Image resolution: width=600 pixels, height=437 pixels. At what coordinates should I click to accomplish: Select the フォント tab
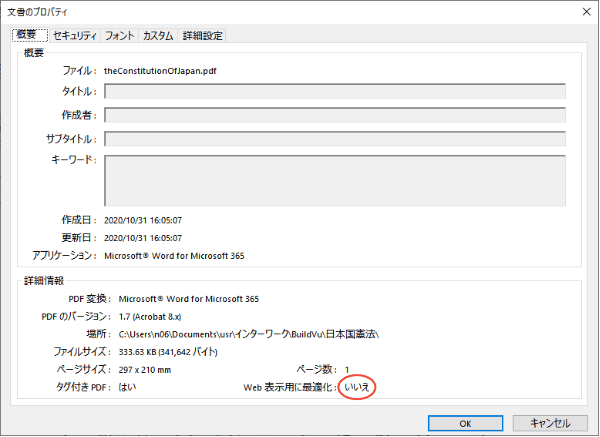click(120, 36)
